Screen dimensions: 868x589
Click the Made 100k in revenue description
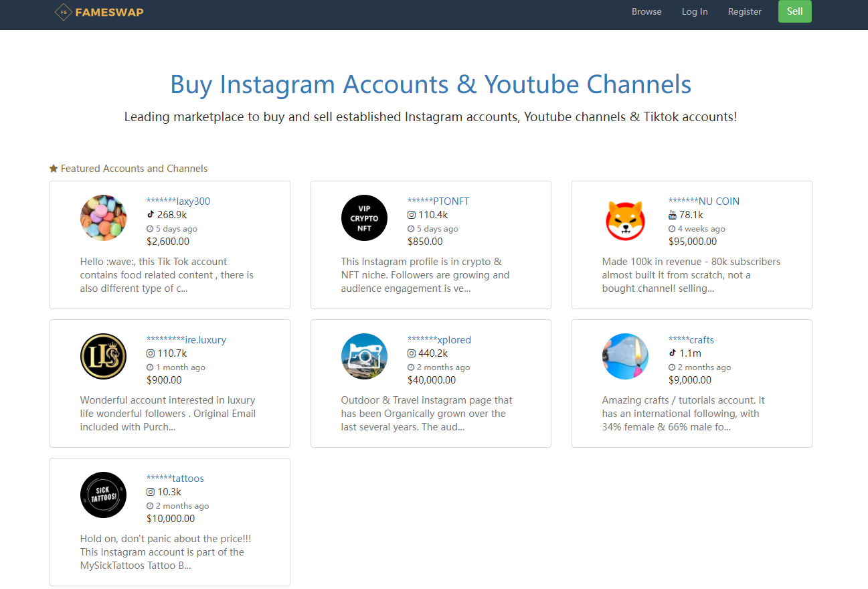click(x=691, y=275)
